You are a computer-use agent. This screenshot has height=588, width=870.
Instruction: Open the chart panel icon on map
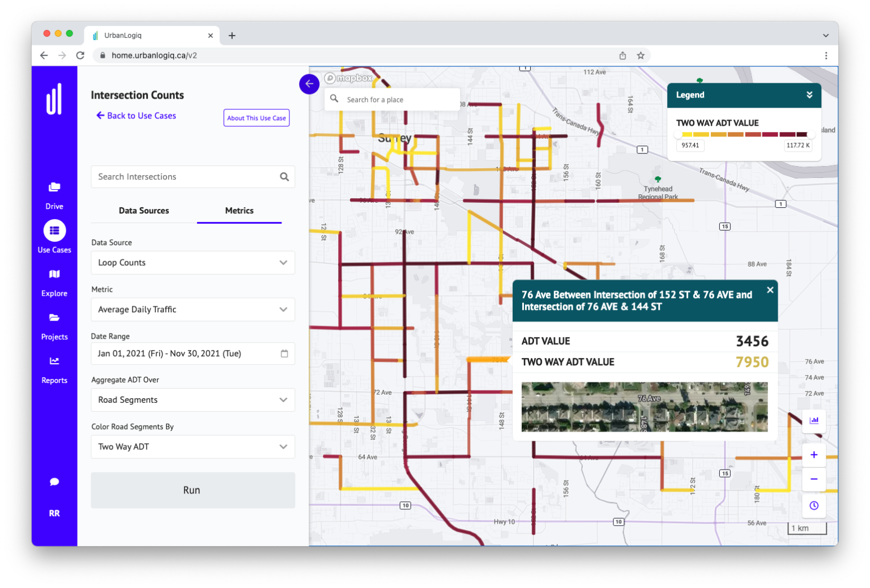click(814, 420)
